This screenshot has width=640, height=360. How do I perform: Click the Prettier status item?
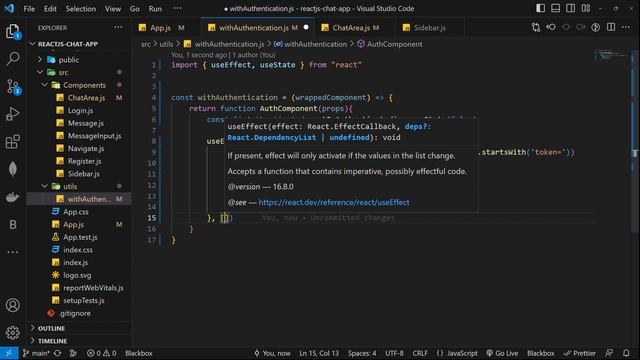point(579,353)
